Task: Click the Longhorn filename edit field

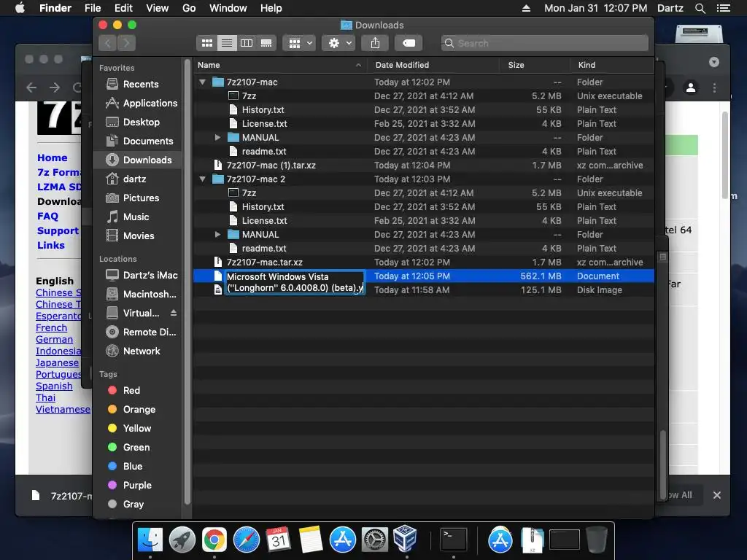Action: click(x=295, y=282)
